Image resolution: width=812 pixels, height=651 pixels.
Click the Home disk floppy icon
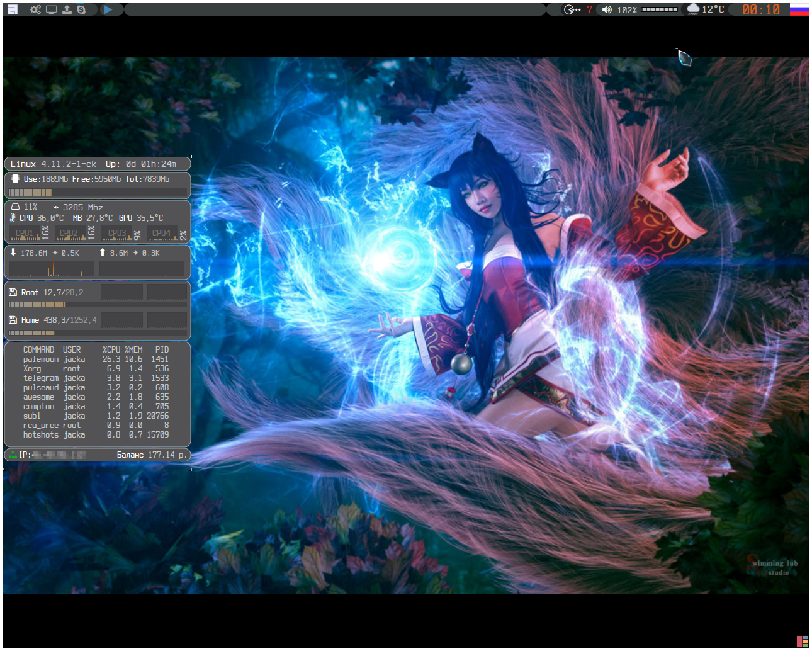[x=13, y=320]
